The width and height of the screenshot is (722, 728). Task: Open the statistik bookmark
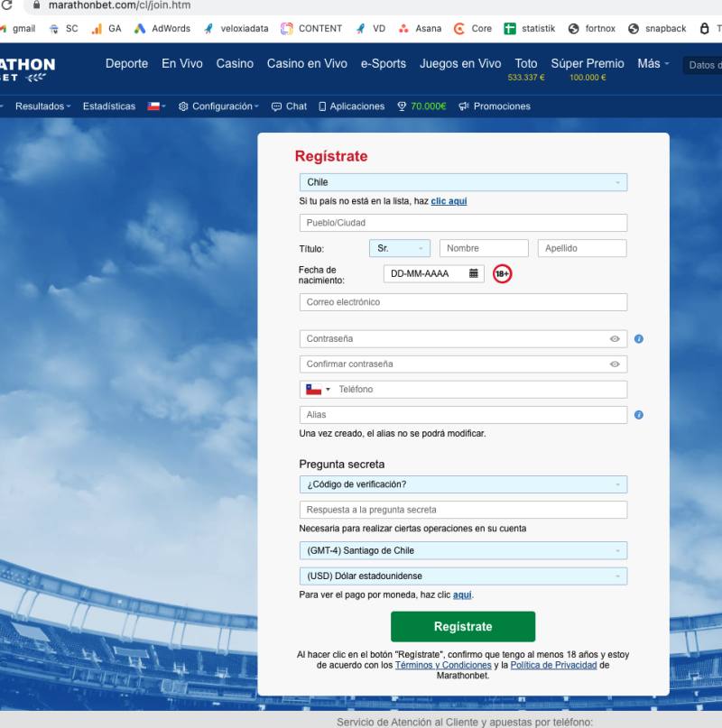click(x=530, y=29)
